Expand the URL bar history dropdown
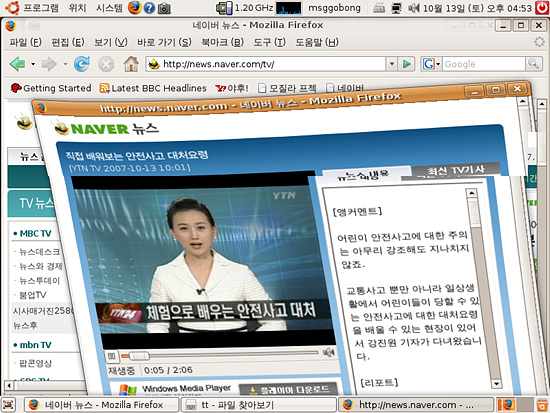The image size is (550, 413). pos(391,64)
